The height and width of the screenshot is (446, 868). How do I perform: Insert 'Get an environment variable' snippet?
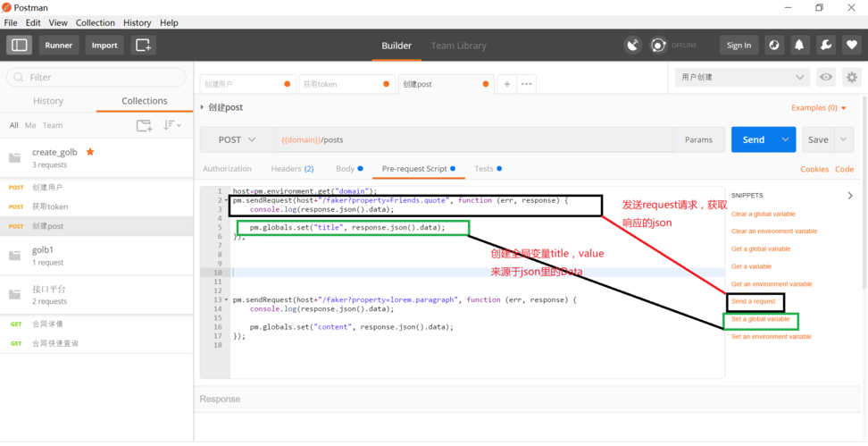click(772, 284)
